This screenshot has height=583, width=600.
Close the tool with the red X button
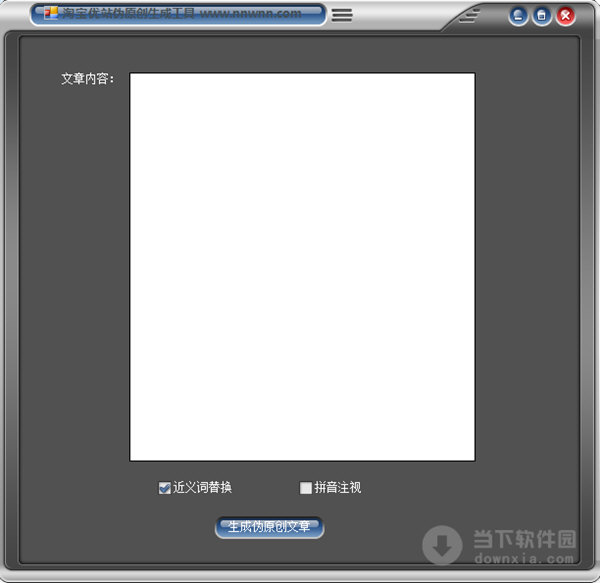pyautogui.click(x=566, y=16)
